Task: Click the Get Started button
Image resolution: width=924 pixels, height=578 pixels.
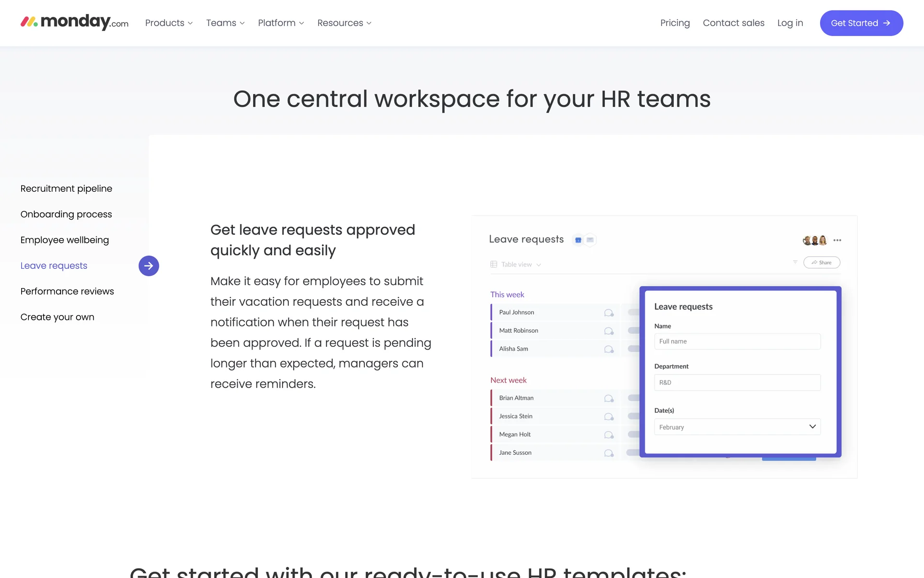Action: pyautogui.click(x=861, y=23)
